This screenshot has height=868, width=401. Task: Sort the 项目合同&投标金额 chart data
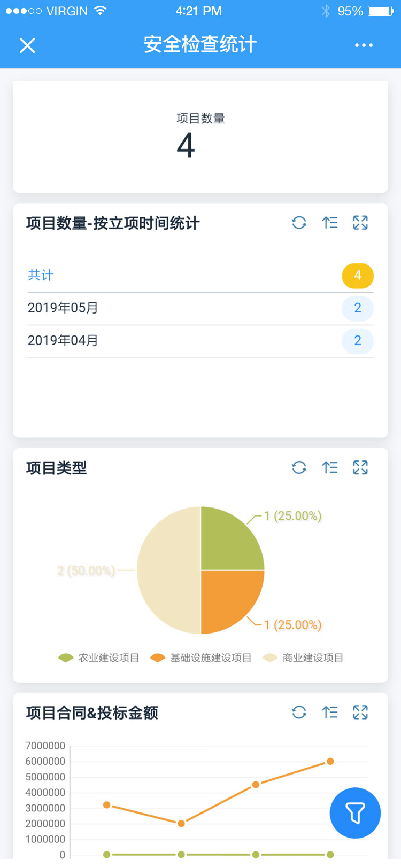tap(330, 713)
